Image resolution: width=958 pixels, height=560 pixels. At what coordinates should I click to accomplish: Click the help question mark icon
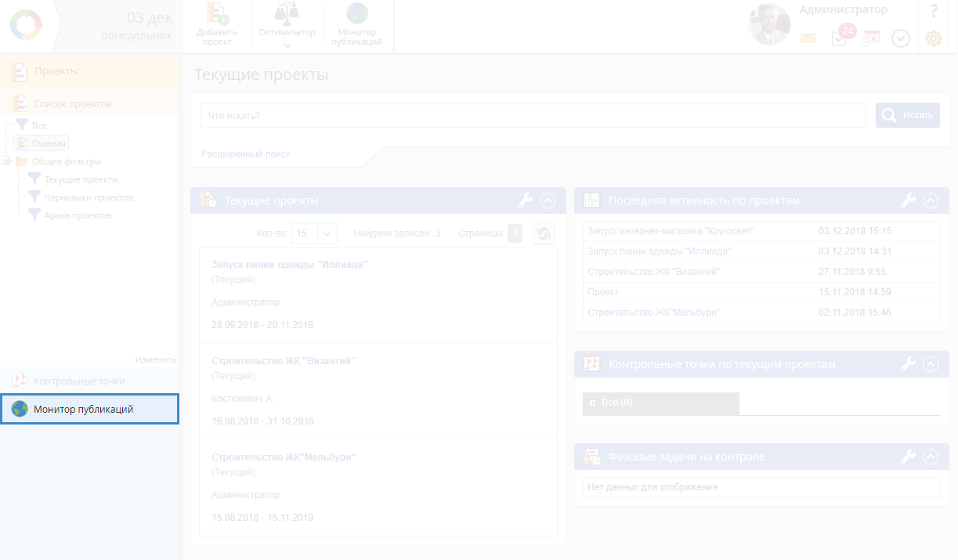(x=933, y=12)
